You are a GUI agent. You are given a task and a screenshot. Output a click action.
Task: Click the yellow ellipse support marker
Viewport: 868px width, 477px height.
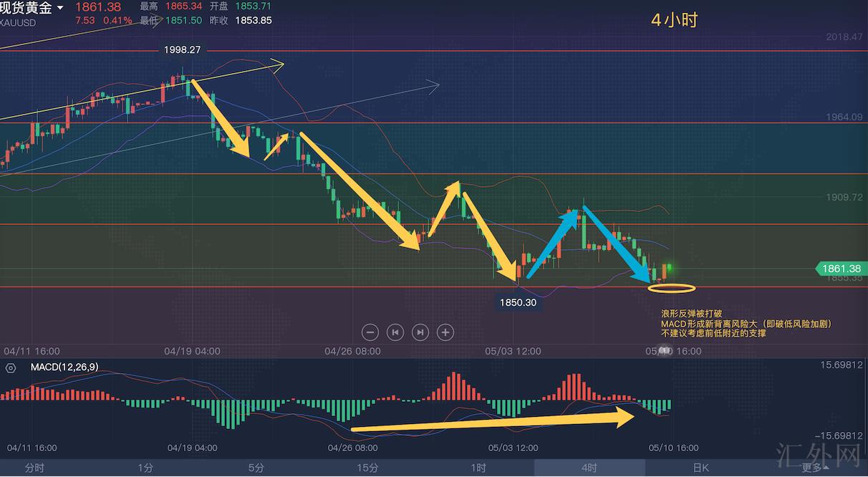[671, 289]
